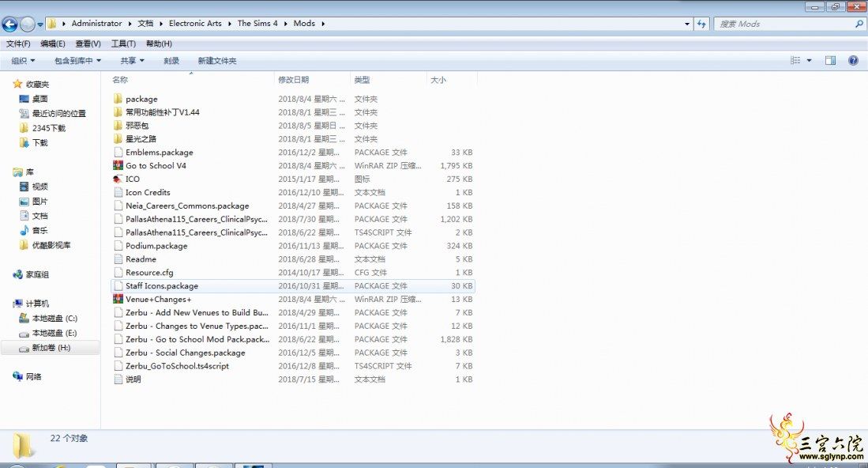Click the 刻录 toolbar button
Screen dimensions: 868x468
click(171, 60)
